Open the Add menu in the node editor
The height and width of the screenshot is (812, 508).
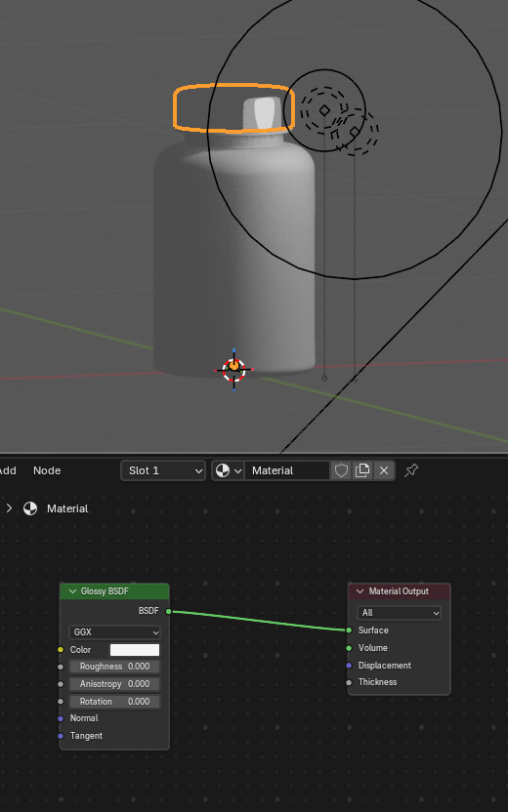coord(7,470)
